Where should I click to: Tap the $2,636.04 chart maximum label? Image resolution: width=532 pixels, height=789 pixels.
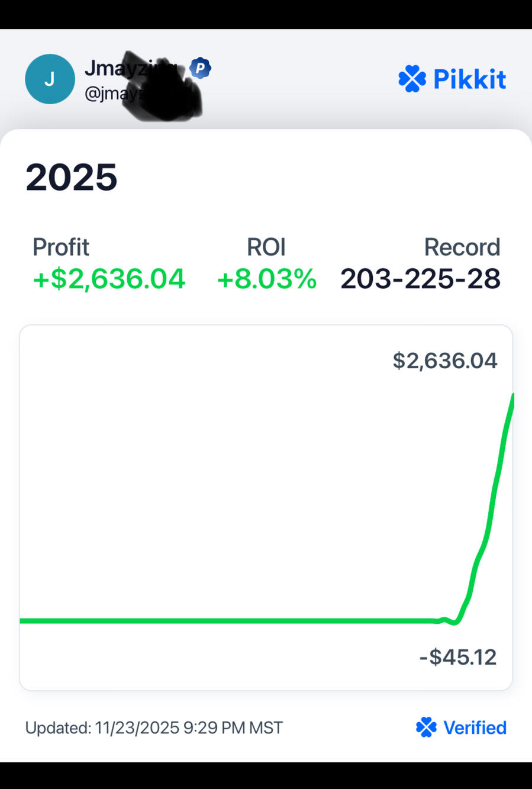coord(445,360)
